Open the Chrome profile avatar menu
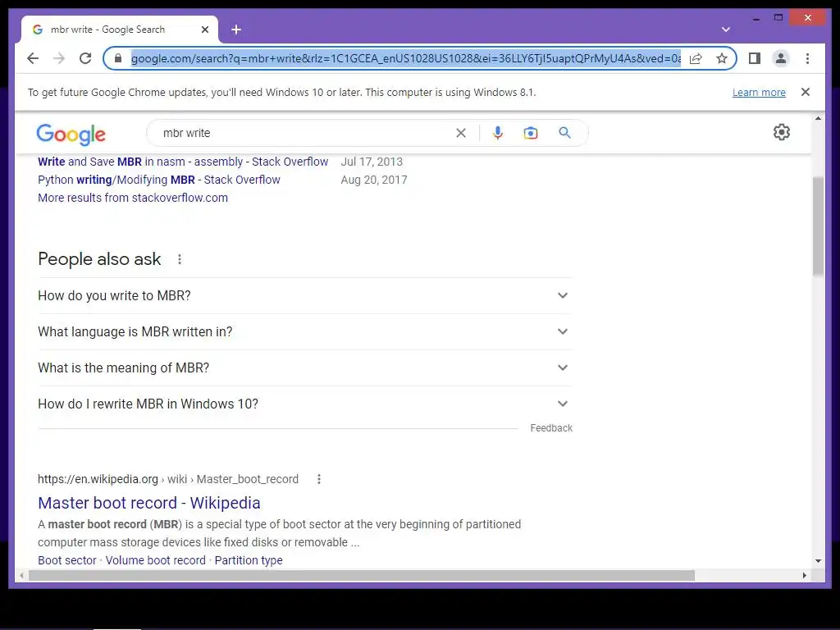Image resolution: width=840 pixels, height=630 pixels. point(781,58)
